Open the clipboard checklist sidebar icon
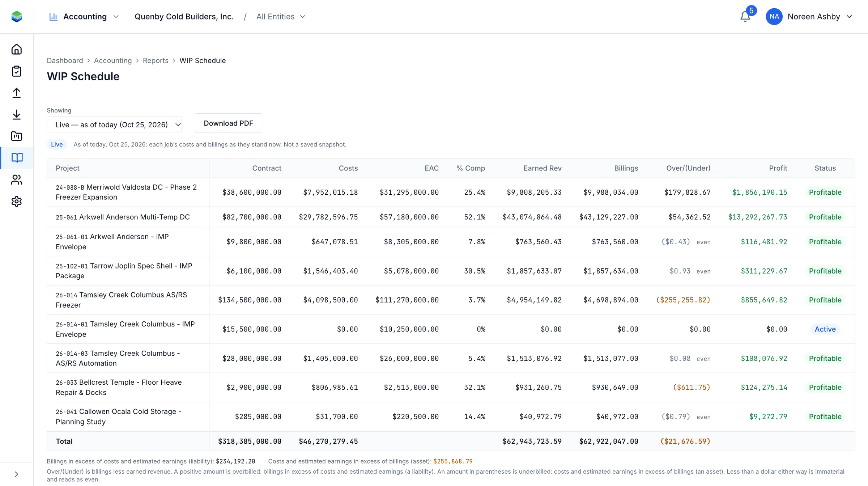868x486 pixels. (x=17, y=71)
